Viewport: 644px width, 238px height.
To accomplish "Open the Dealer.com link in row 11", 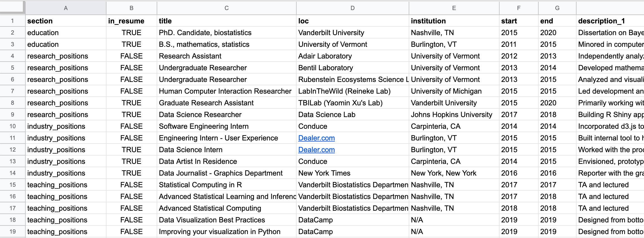I will click(316, 138).
